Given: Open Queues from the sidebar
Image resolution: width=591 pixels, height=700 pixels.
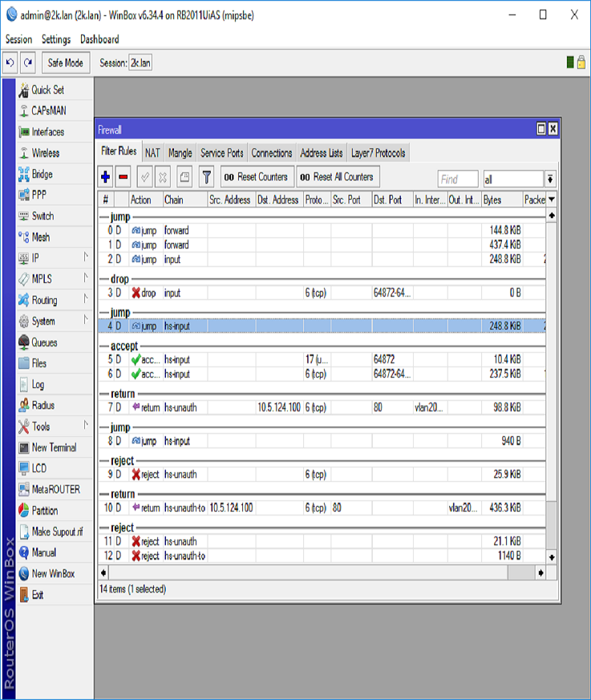Looking at the screenshot, I should click(44, 342).
